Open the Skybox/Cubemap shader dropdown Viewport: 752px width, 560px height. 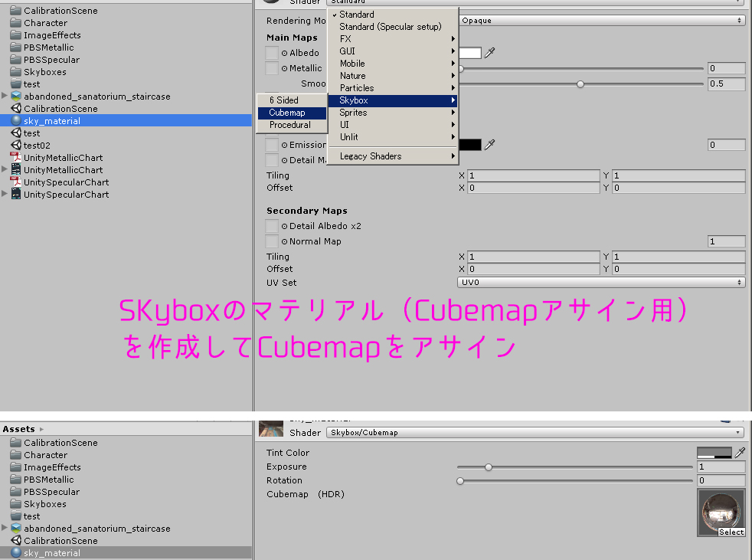(x=535, y=432)
